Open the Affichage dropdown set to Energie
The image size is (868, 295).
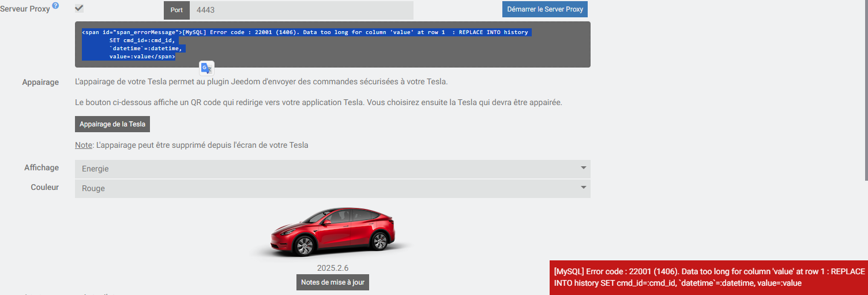tap(333, 169)
